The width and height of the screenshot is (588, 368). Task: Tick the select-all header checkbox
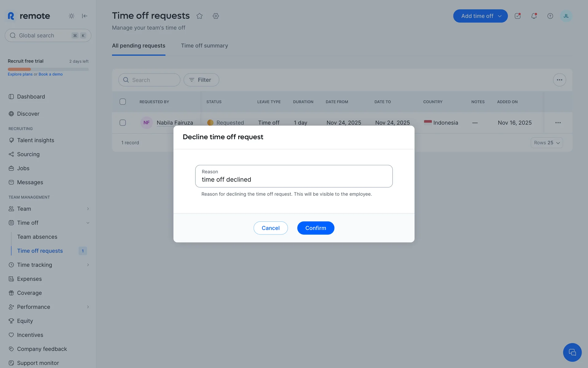click(x=123, y=102)
